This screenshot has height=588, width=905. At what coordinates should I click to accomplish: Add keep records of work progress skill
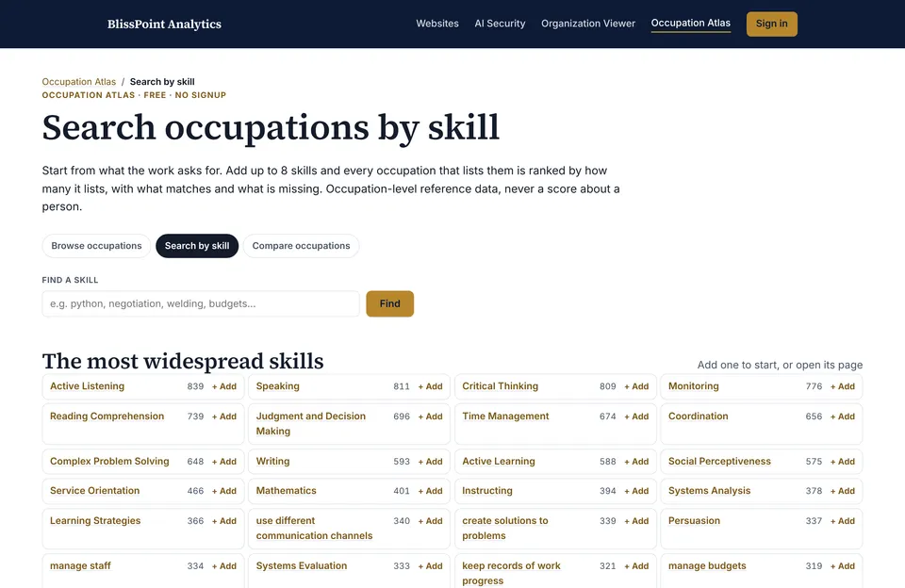636,566
